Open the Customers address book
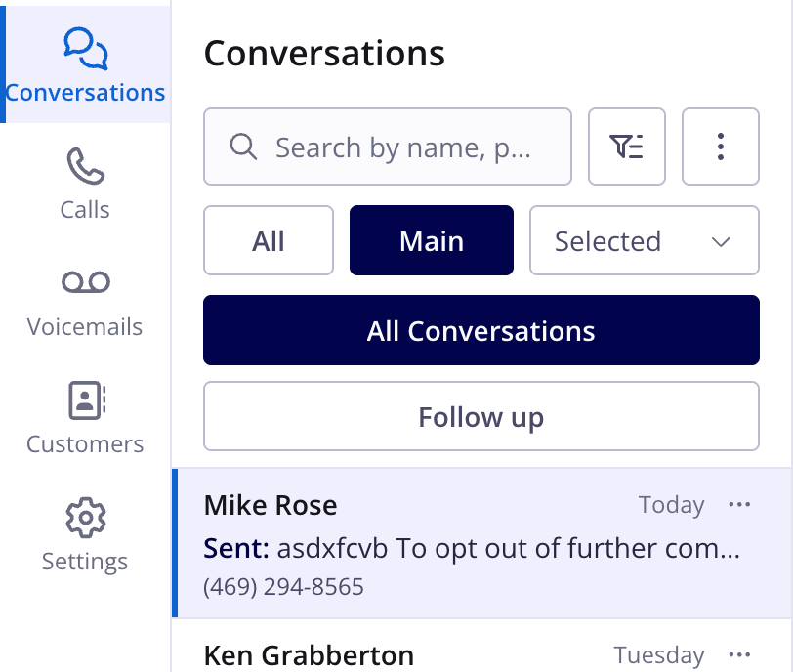Image resolution: width=793 pixels, height=672 pixels. (x=85, y=418)
